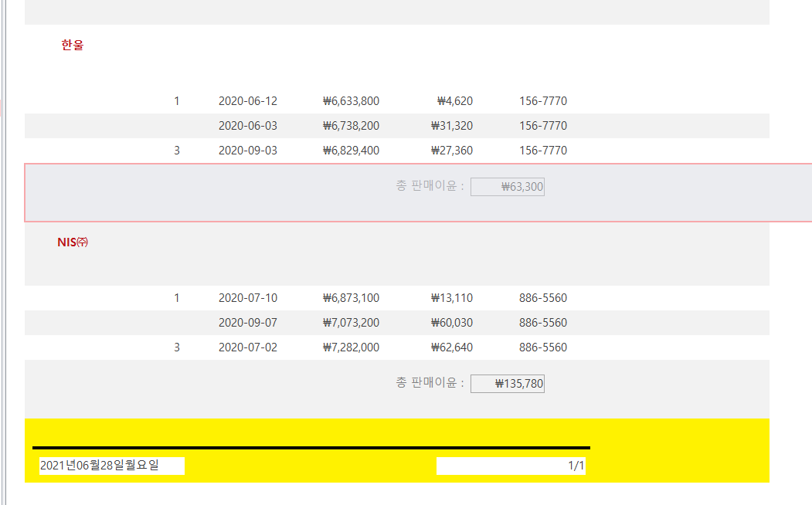Image resolution: width=812 pixels, height=505 pixels.
Task: Click the date 2020-09-03
Action: pyautogui.click(x=247, y=151)
